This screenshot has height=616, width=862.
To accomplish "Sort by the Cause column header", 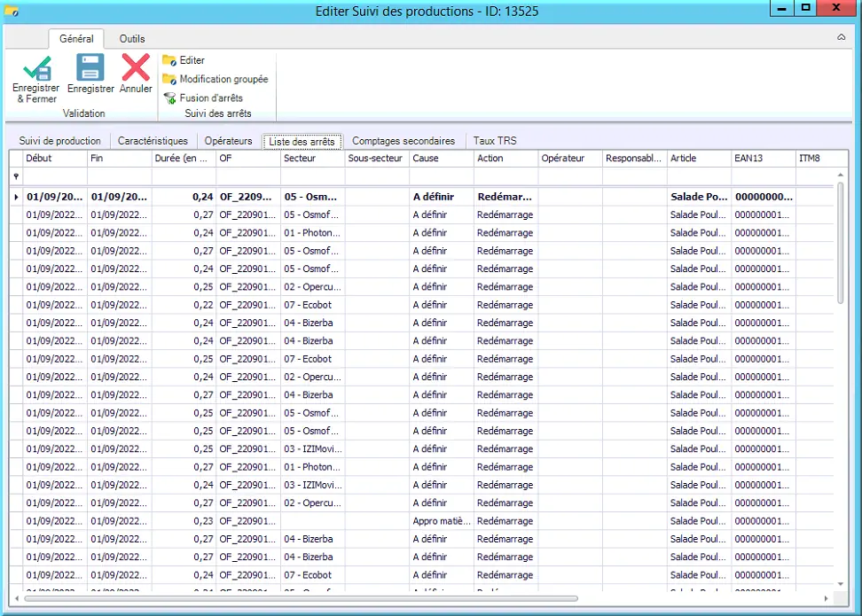I will (441, 159).
